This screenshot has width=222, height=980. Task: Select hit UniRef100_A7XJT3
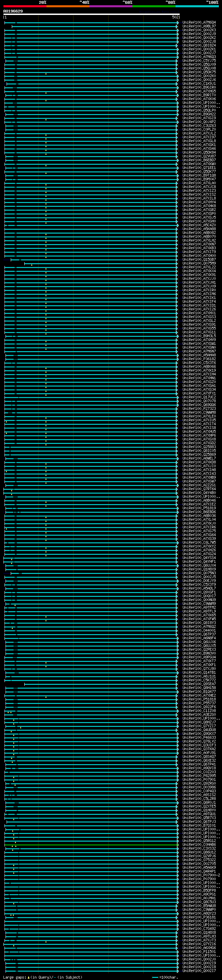click(199, 940)
